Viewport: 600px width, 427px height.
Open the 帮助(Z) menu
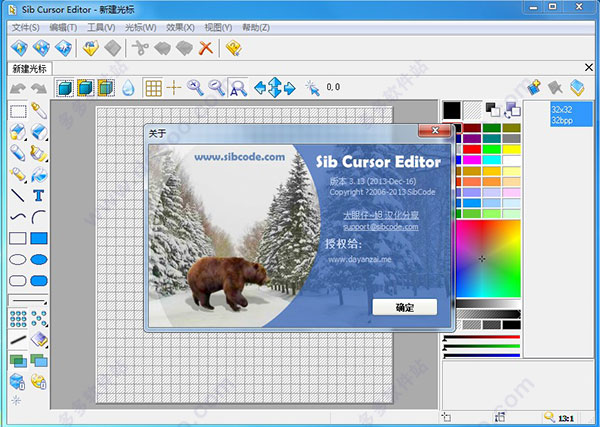(256, 28)
